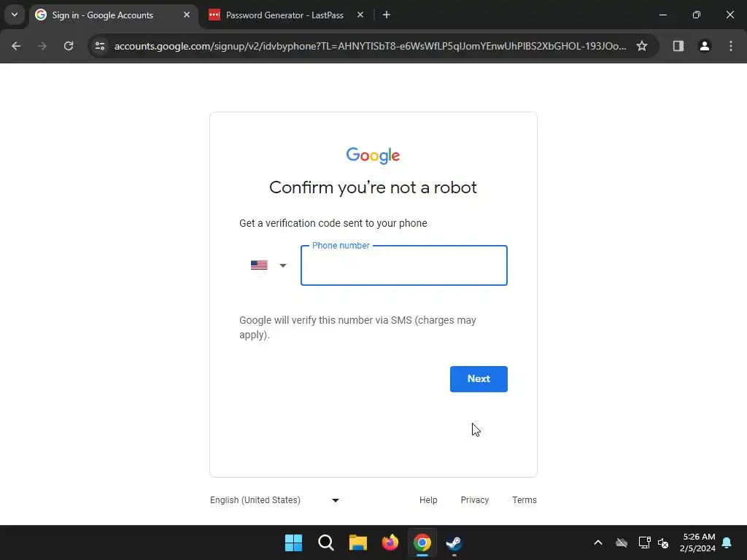Close the Password Generator - LastPass tab
Screen dimensions: 747x560
(x=360, y=15)
